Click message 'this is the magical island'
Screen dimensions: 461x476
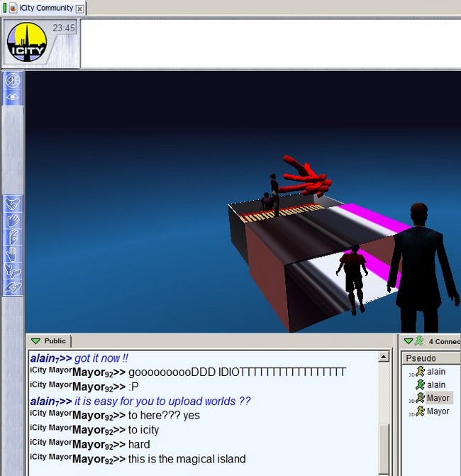[x=187, y=459]
